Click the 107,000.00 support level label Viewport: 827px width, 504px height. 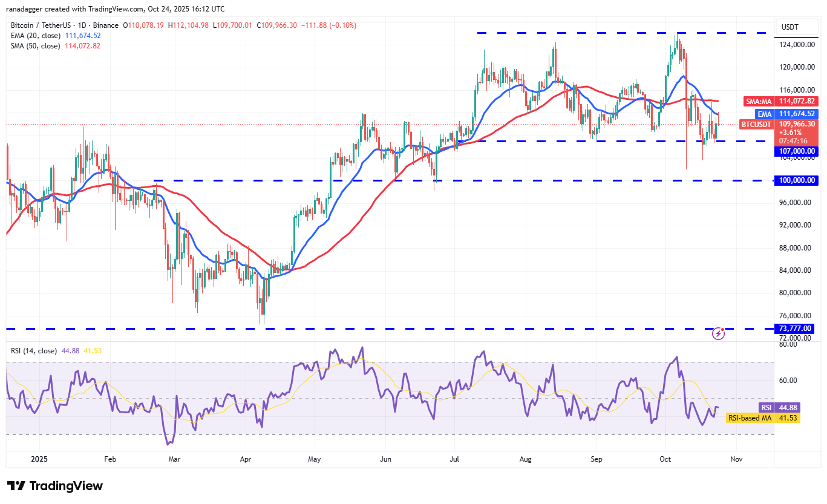(x=796, y=151)
